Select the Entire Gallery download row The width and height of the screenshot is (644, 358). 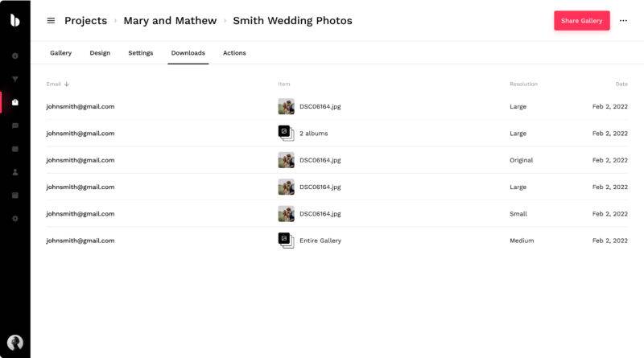point(336,241)
